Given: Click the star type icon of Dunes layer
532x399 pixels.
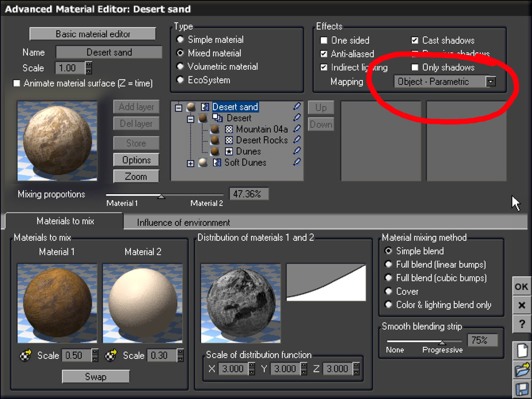Looking at the screenshot, I should point(229,151).
